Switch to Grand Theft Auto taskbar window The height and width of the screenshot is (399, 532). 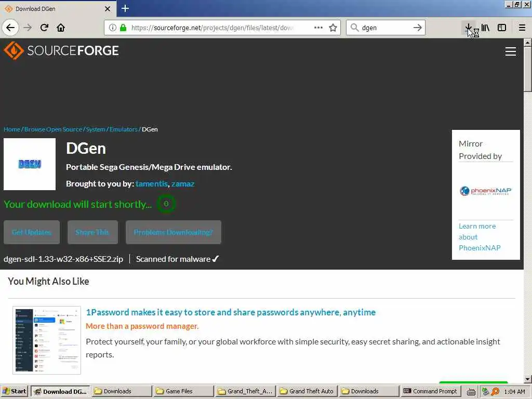[x=308, y=391]
